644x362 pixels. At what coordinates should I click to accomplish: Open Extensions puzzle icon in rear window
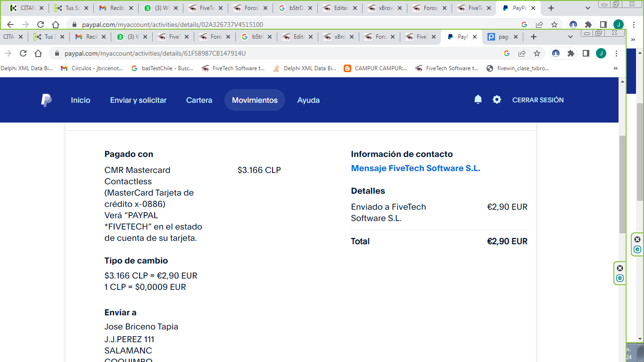click(x=588, y=25)
